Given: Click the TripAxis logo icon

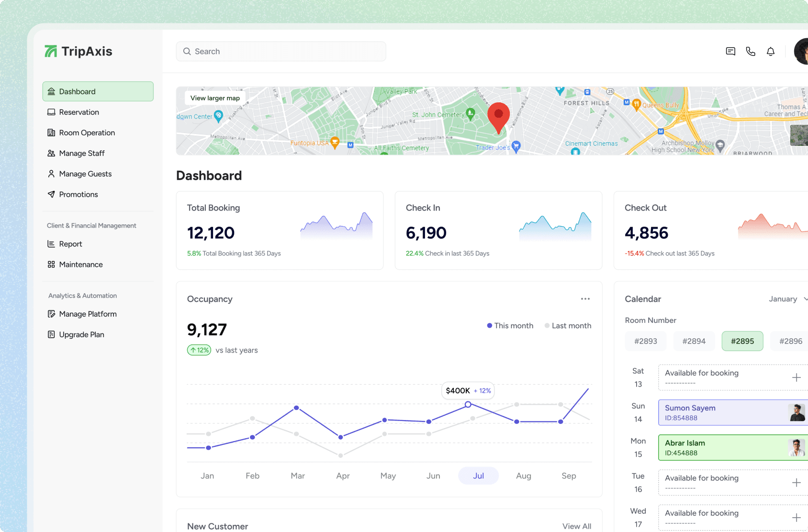Looking at the screenshot, I should click(x=51, y=51).
